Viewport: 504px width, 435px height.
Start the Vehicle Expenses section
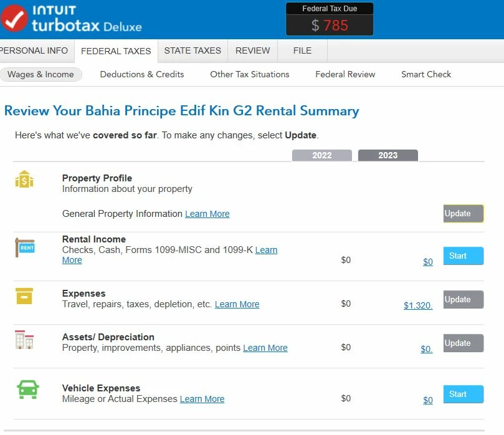point(463,394)
